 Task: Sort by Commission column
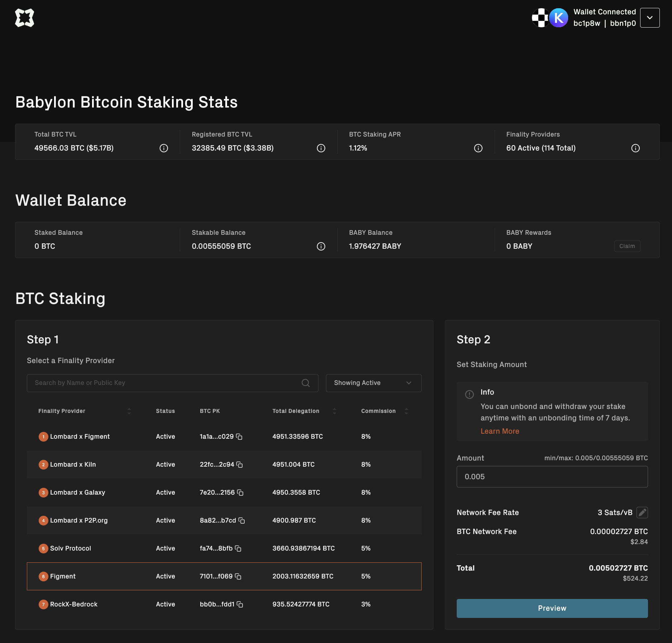[x=406, y=411]
